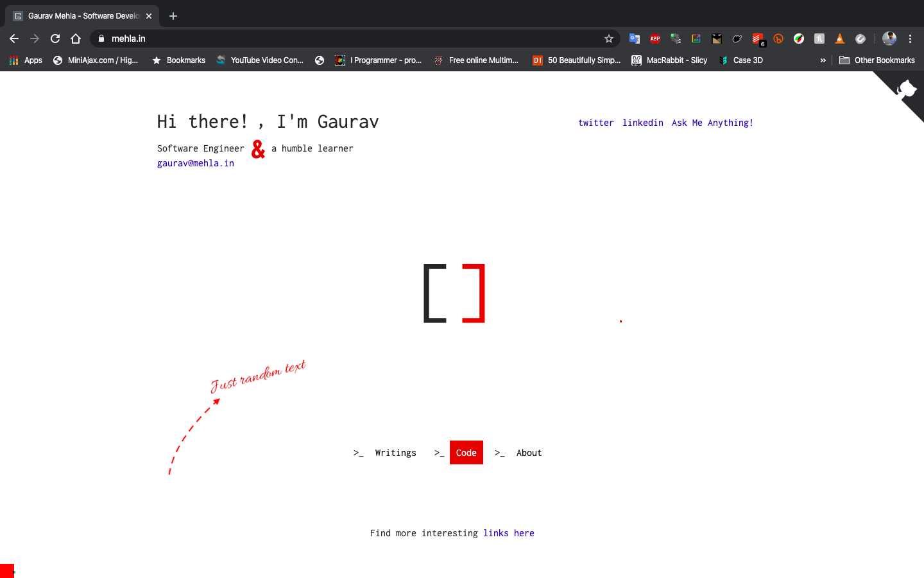Open the Chrome three-dot menu
This screenshot has width=924, height=578.
pyautogui.click(x=911, y=39)
